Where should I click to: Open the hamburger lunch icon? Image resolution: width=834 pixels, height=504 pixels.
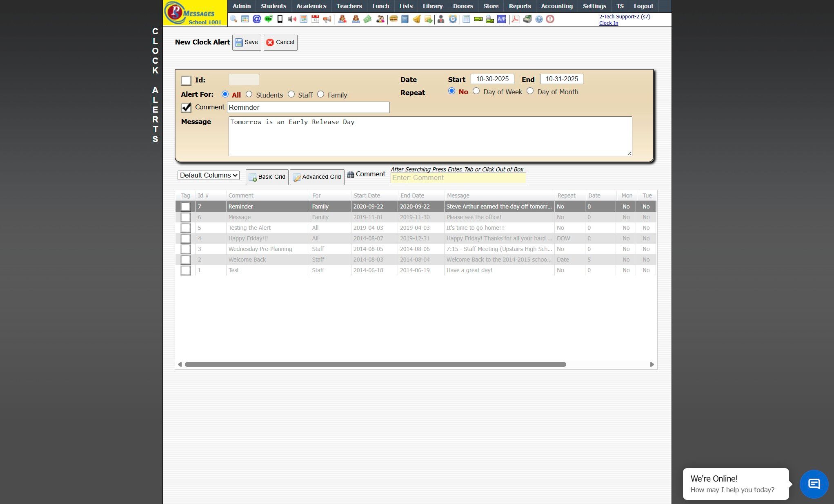coord(394,19)
